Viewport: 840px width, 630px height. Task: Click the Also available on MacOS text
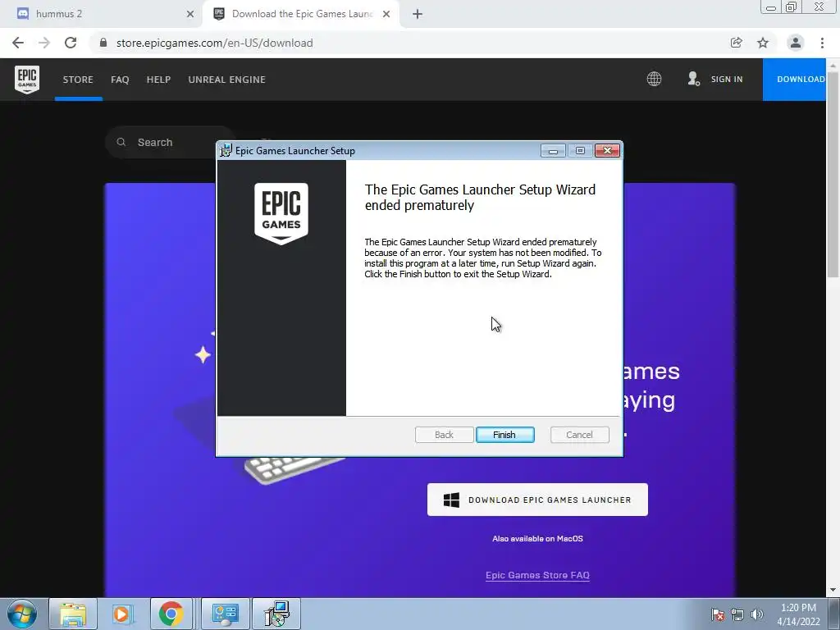537,539
